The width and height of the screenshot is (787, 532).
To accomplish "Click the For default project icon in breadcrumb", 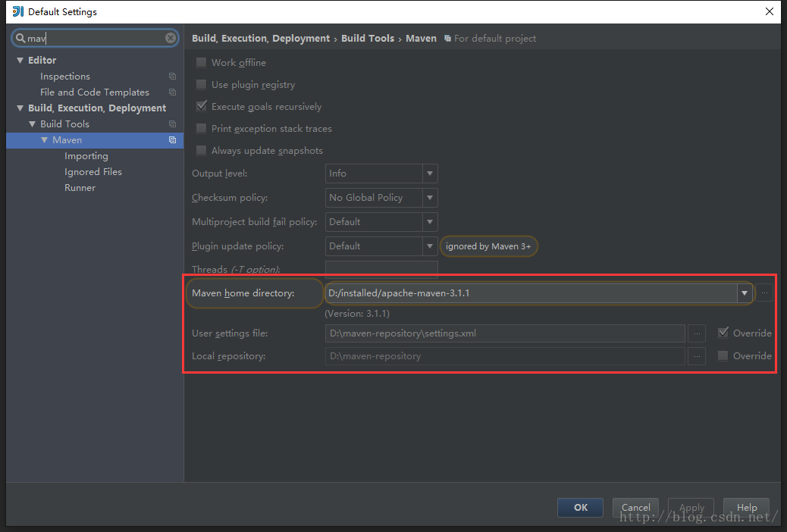I will click(x=447, y=39).
